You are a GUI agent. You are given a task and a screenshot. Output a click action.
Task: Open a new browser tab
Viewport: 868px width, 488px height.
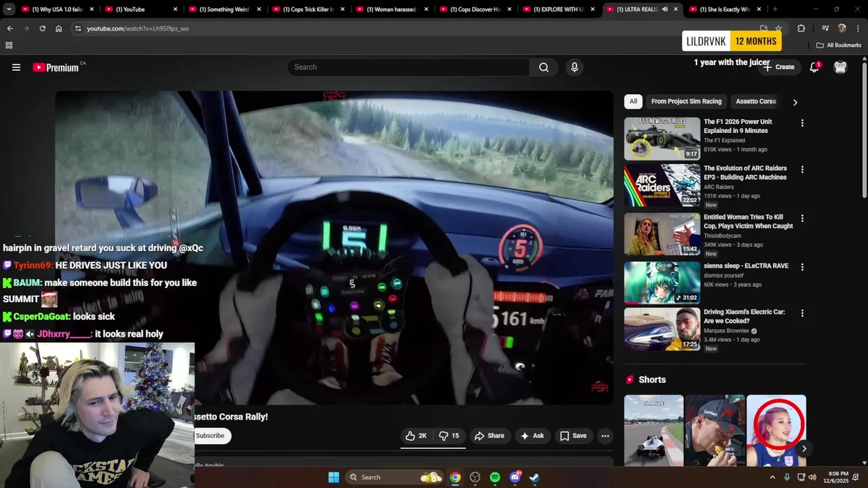click(775, 9)
